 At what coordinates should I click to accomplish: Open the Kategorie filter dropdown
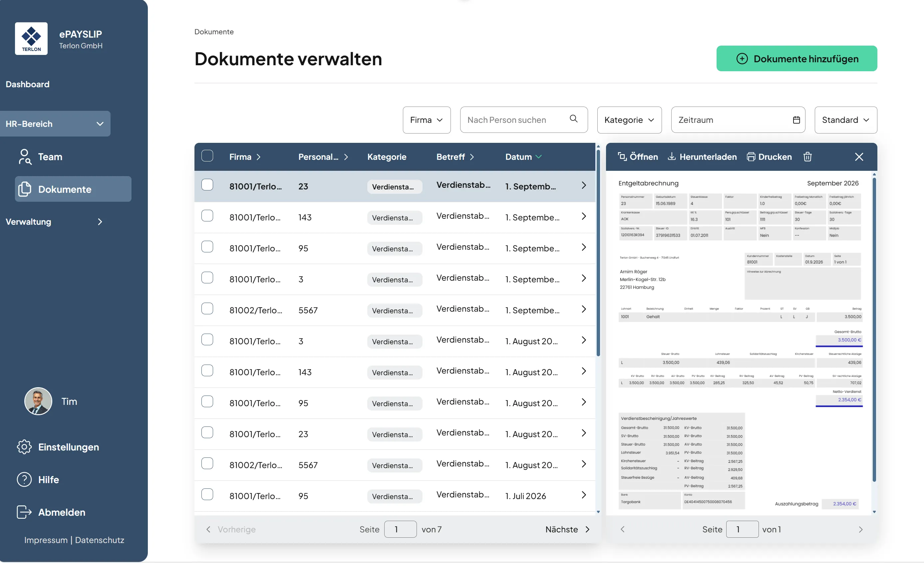629,120
